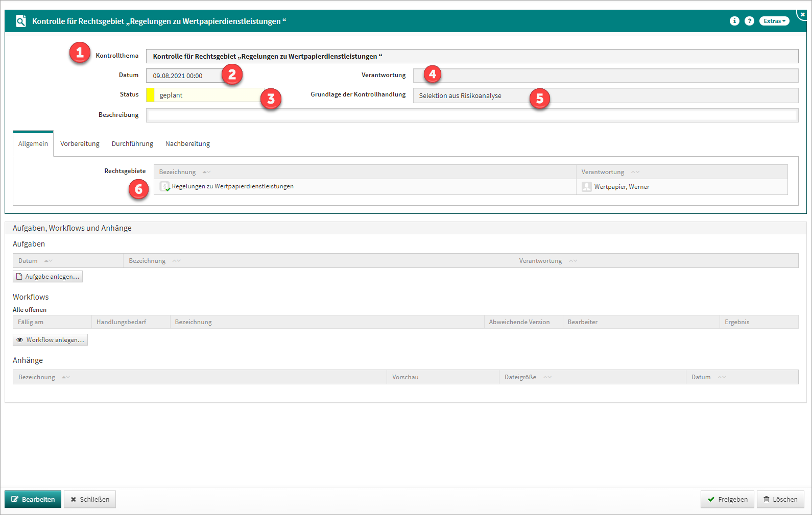Click the magnifier document icon in the title bar
Viewport: 812px width, 515px height.
pyautogui.click(x=21, y=21)
